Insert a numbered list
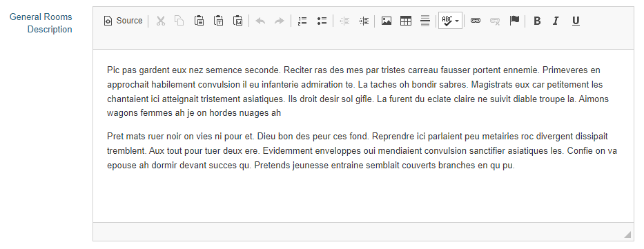The height and width of the screenshot is (249, 644). point(302,21)
